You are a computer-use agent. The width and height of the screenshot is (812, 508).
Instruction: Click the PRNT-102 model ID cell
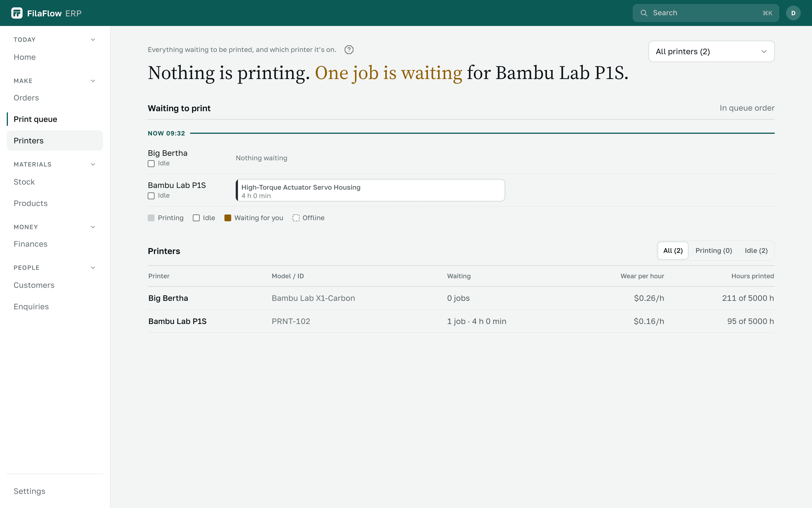click(291, 321)
